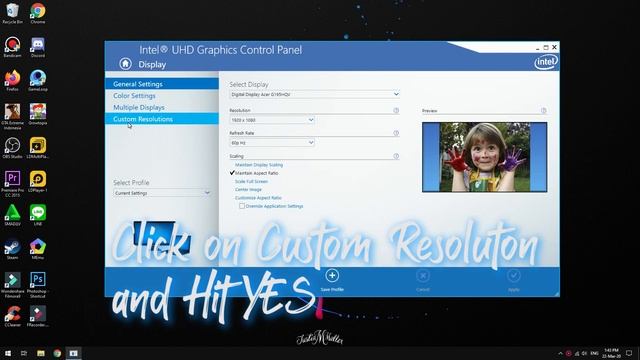640x360 pixels.
Task: Open Refresh Rate help question-mark icon
Action: pyautogui.click(x=396, y=133)
